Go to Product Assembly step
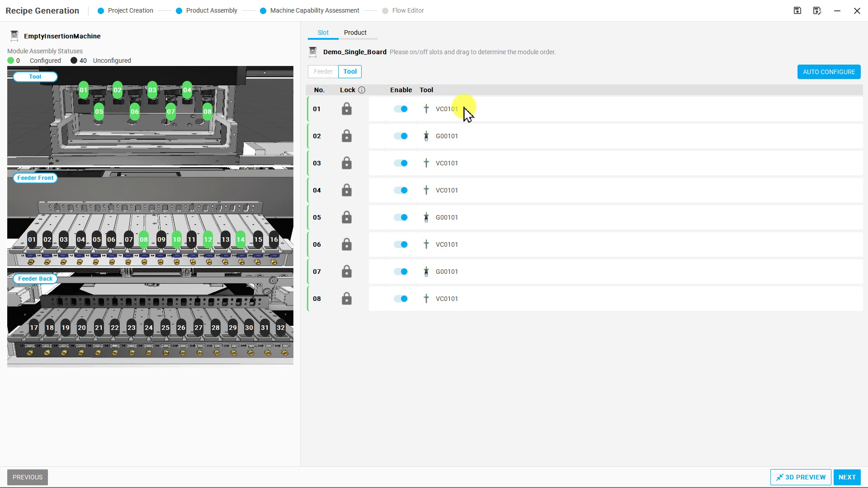Viewport: 868px width, 488px height. pos(207,10)
